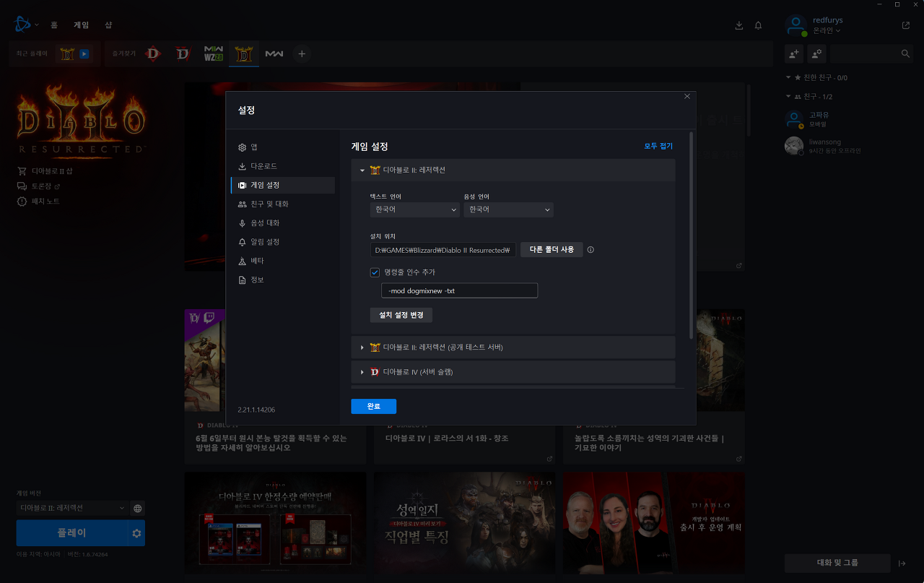Click 완료 button

click(373, 407)
